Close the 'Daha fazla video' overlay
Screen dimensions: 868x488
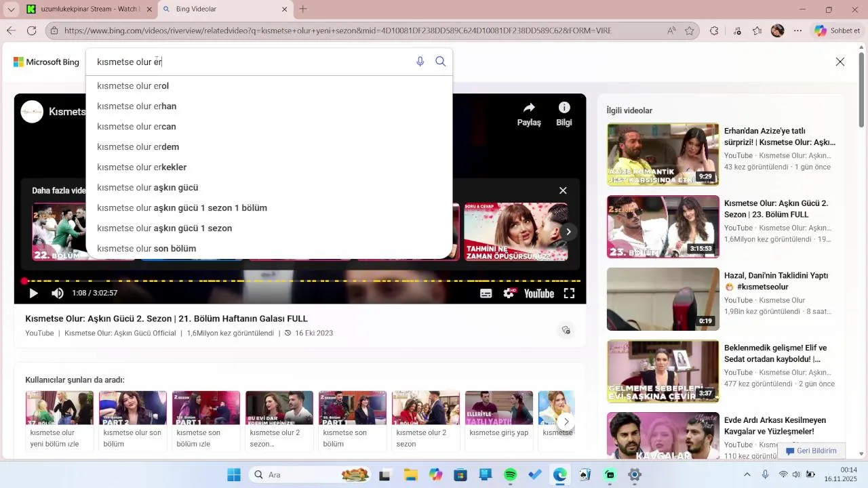pyautogui.click(x=563, y=190)
